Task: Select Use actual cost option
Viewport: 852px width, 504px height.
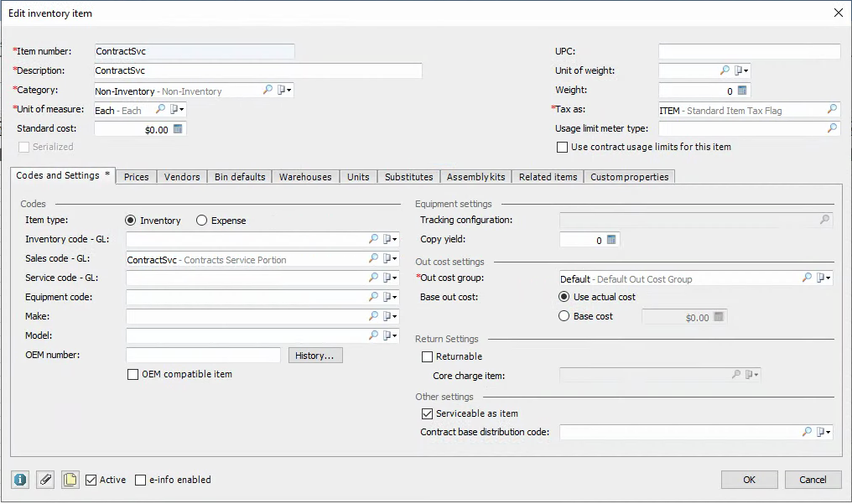Action: click(x=564, y=297)
